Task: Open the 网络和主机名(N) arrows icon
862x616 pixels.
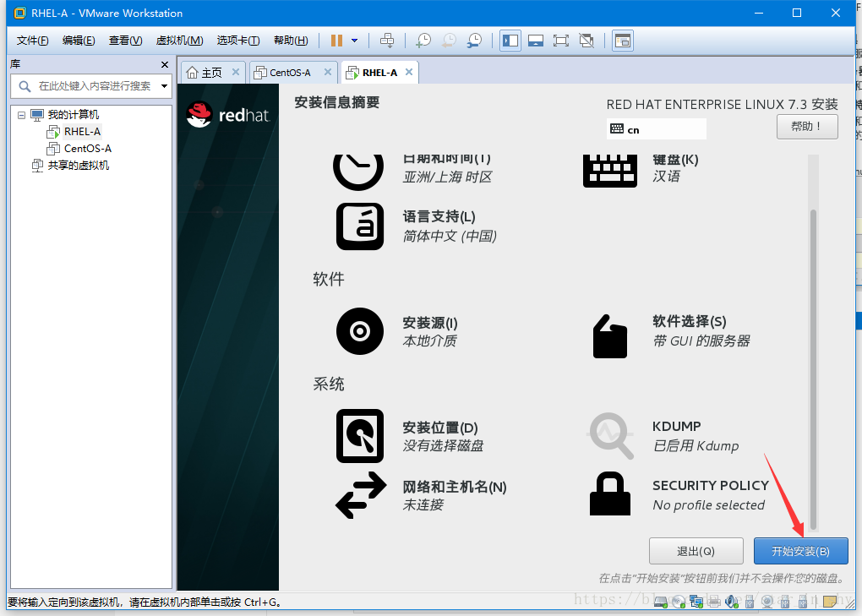Action: (x=361, y=495)
